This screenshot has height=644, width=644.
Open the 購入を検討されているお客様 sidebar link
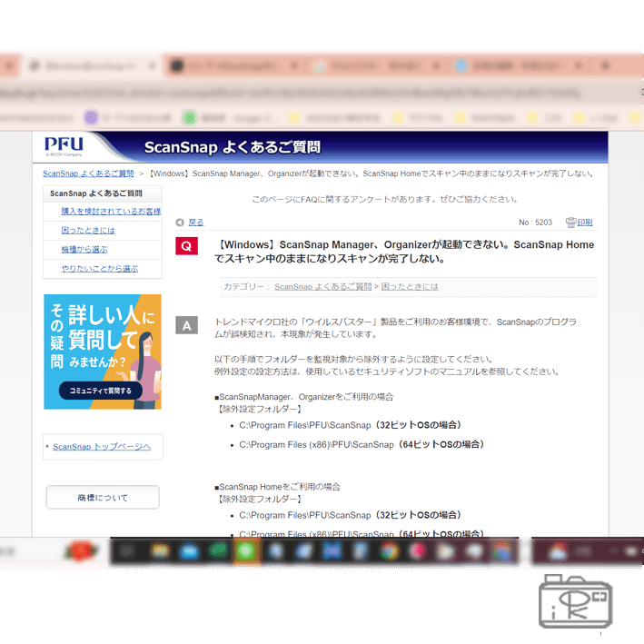pos(110,212)
